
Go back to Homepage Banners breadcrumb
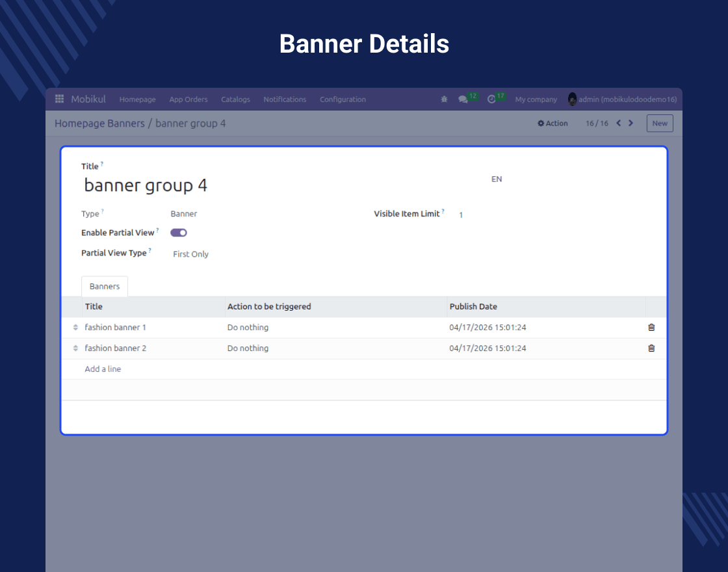(x=99, y=123)
